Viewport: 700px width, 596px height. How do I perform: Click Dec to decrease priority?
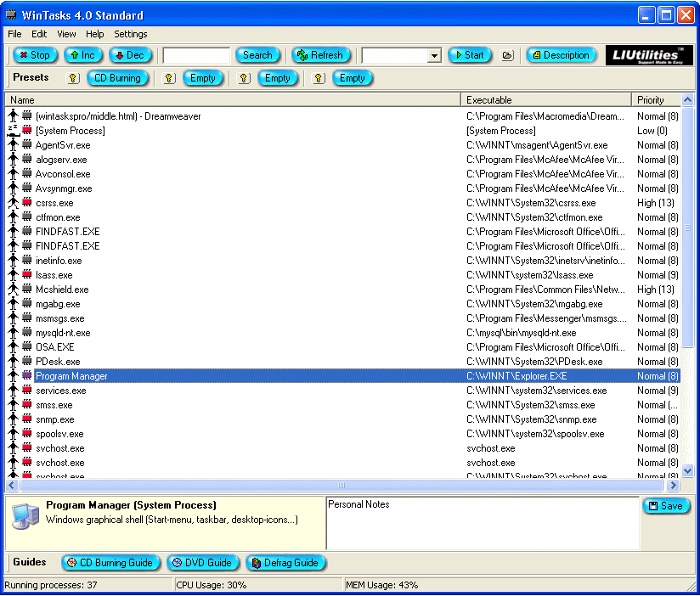tap(130, 55)
